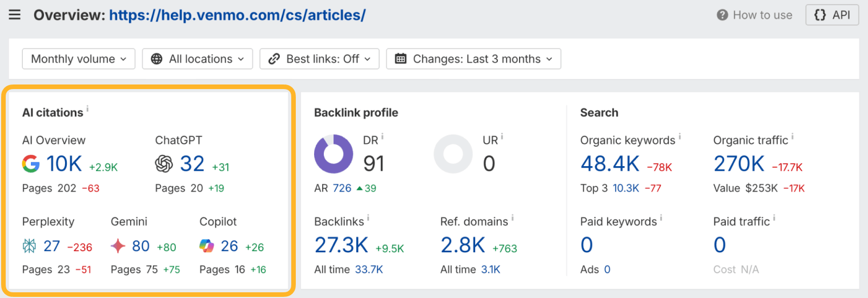Click the info icon next to DR
The image size is (868, 298).
click(382, 136)
